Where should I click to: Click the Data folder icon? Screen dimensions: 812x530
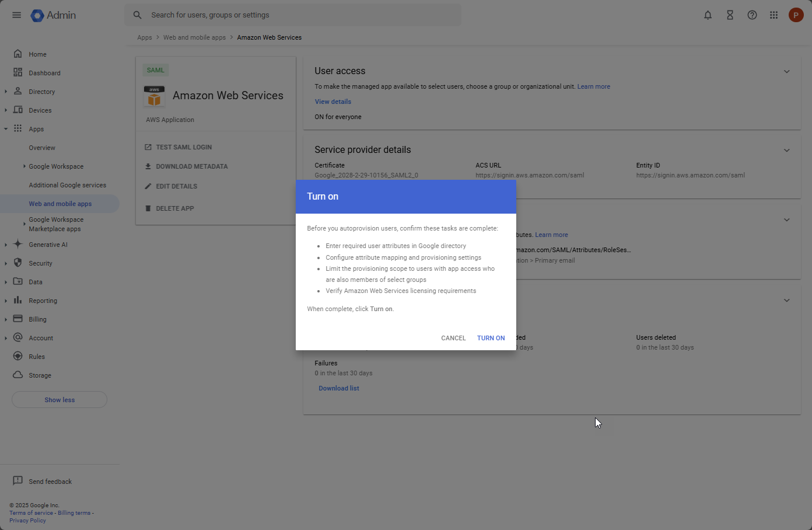17,281
